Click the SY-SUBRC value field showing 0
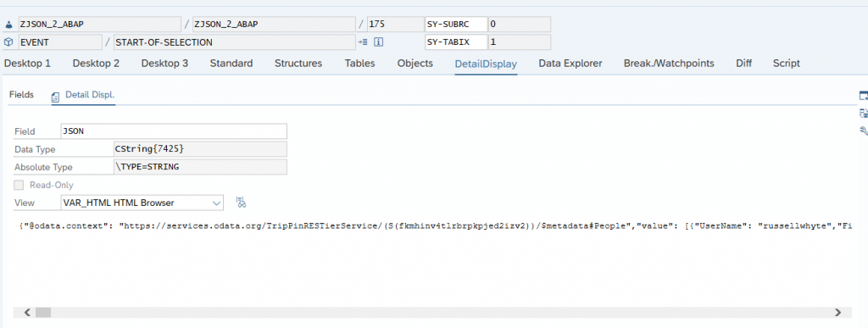Screen dimensions: 868x328 (520, 25)
